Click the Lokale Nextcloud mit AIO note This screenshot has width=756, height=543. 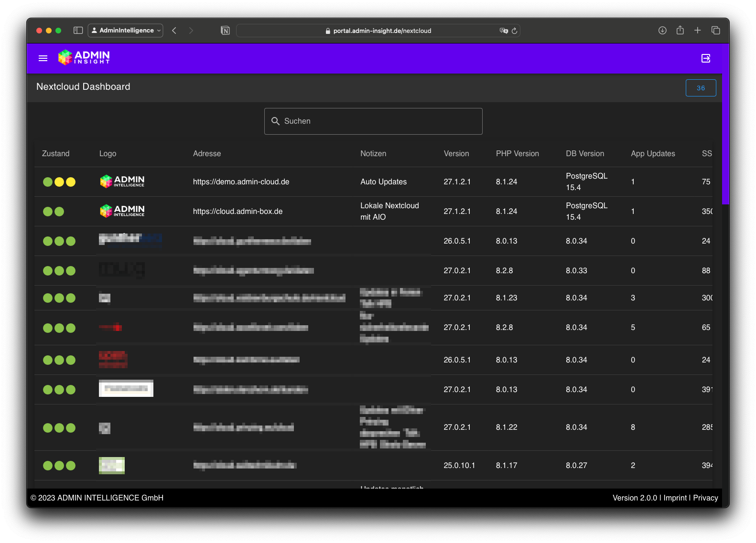click(389, 212)
